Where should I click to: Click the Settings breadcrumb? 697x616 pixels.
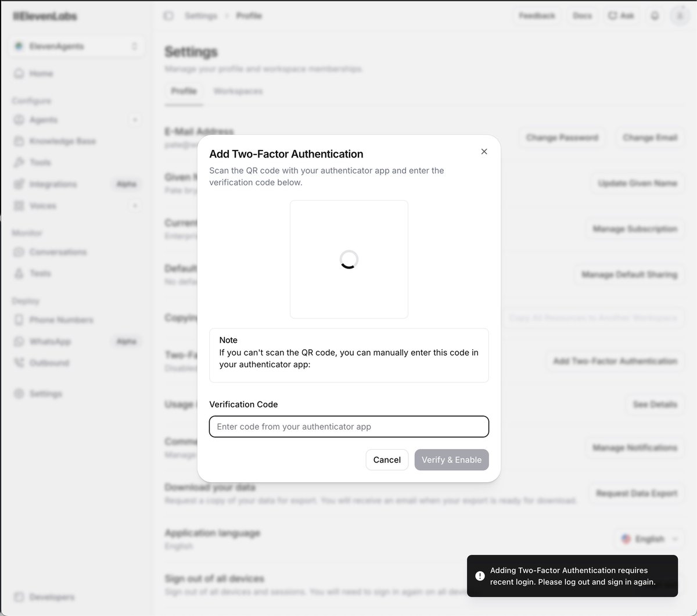click(201, 16)
